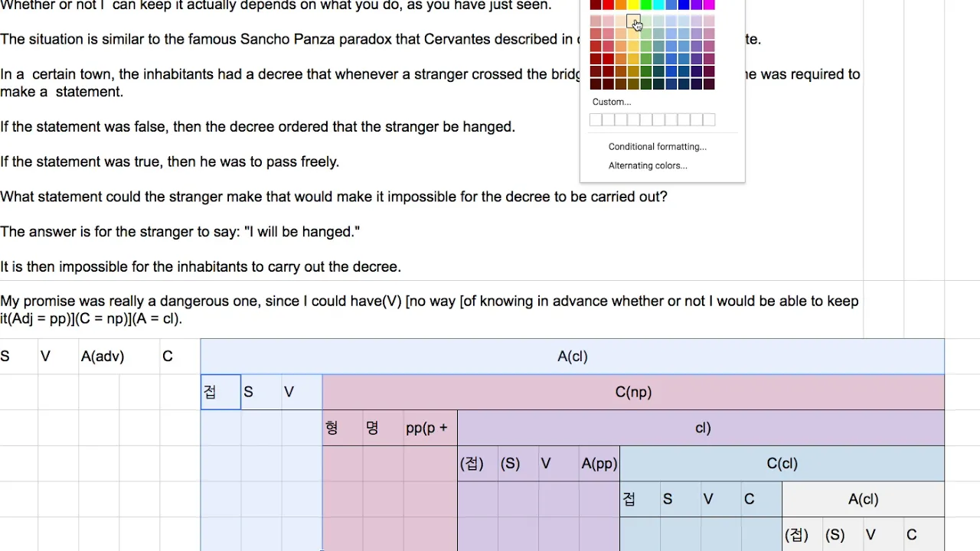Open the Custom color option
Image resolution: width=980 pixels, height=551 pixels.
(x=611, y=102)
